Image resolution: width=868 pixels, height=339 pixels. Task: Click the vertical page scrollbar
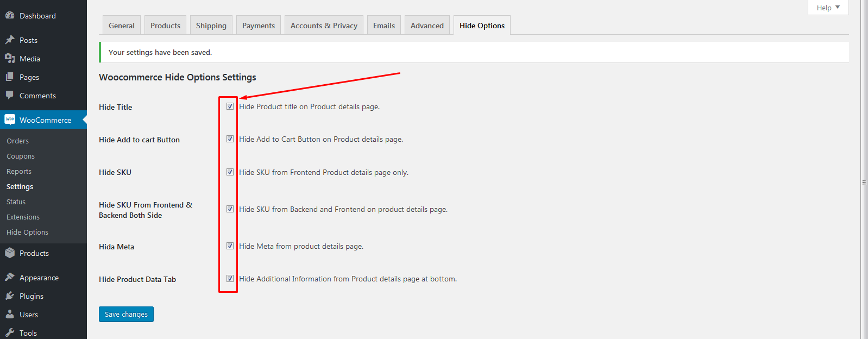(864, 169)
